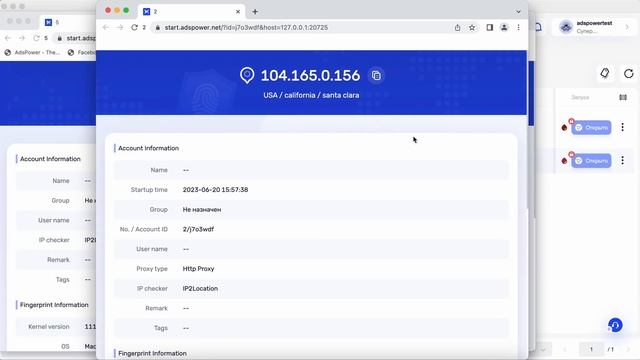640x360 pixels.
Task: Open the AdsPower bookmark in back window
Action: (32, 52)
